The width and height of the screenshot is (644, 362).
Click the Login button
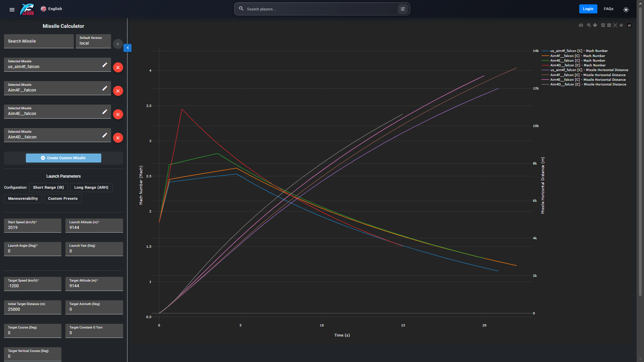[588, 9]
